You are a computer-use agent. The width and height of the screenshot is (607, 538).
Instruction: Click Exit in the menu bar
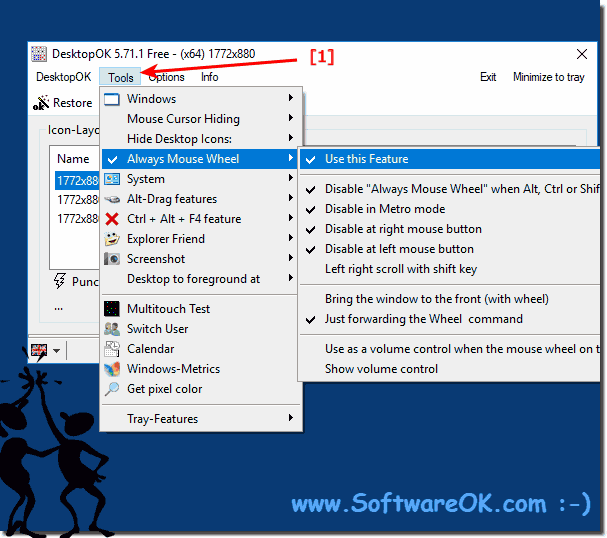tap(488, 77)
